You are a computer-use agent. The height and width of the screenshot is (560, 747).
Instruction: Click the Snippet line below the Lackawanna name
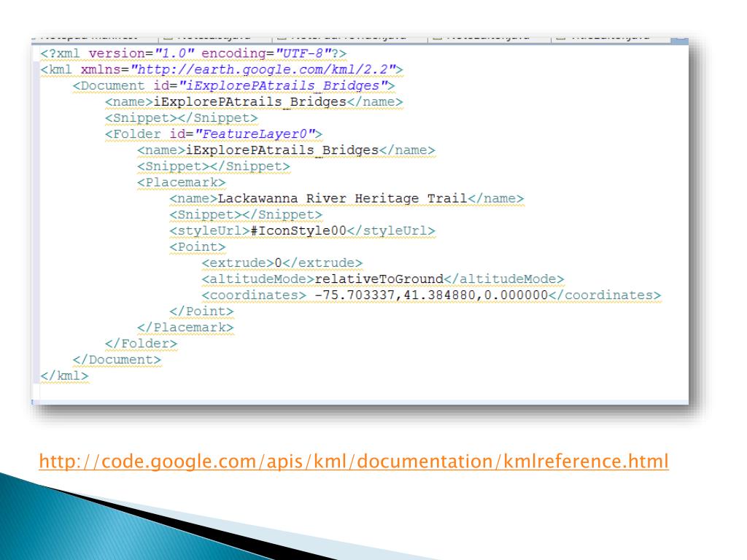(x=246, y=214)
